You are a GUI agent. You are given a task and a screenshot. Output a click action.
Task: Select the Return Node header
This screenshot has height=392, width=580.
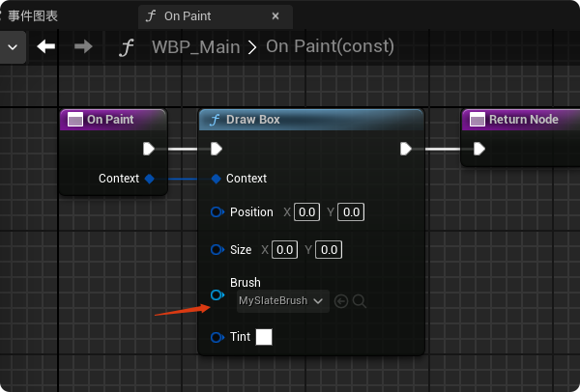tap(521, 120)
